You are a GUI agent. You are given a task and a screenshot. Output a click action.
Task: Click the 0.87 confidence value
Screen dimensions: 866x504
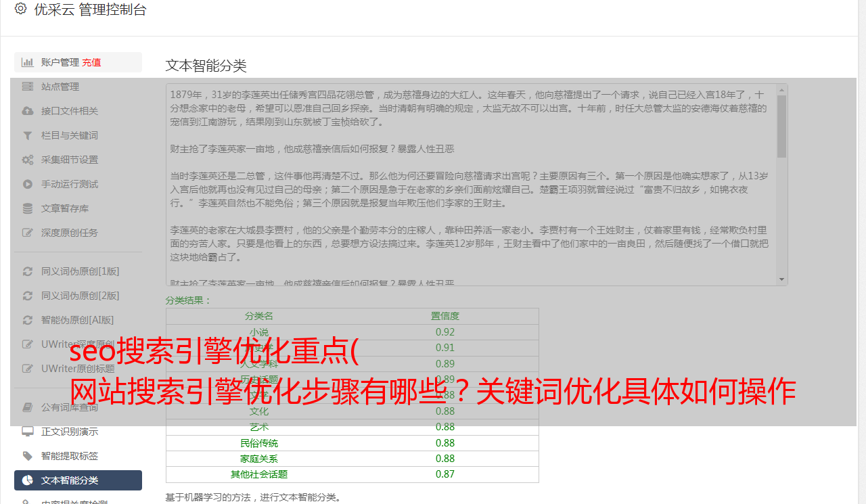coord(445,474)
